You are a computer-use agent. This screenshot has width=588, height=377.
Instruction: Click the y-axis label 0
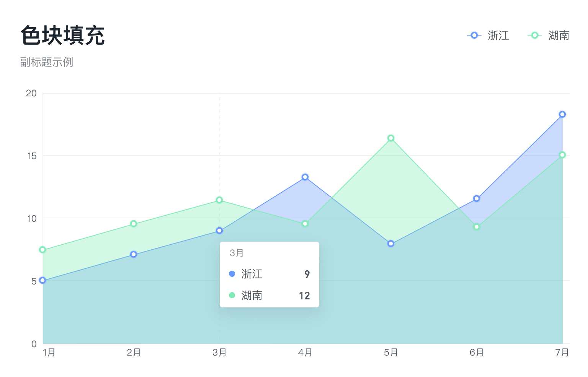coord(34,344)
